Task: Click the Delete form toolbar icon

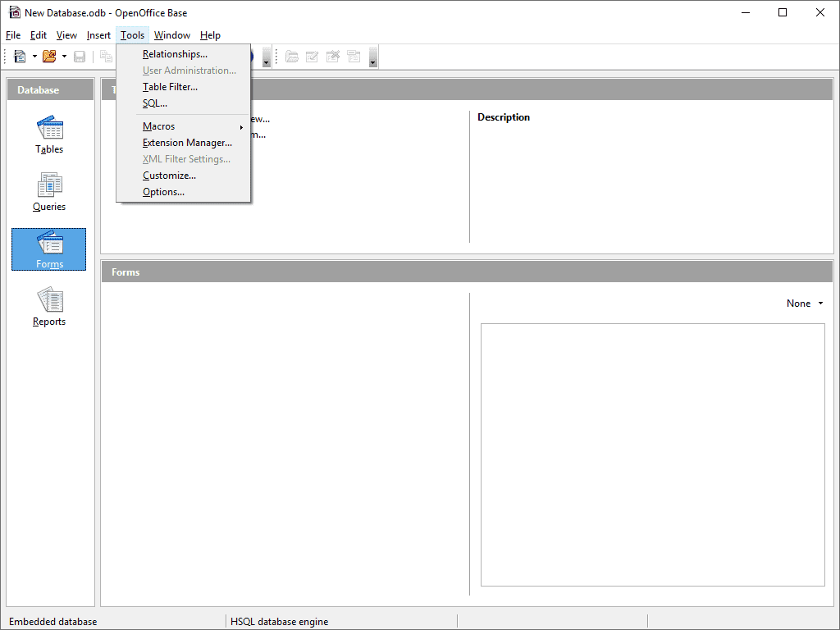Action: tap(333, 57)
